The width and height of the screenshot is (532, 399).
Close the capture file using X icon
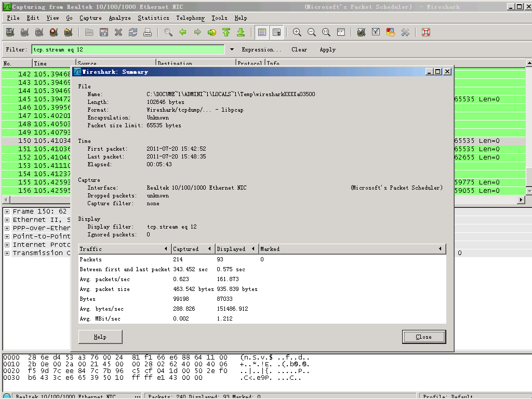(118, 32)
